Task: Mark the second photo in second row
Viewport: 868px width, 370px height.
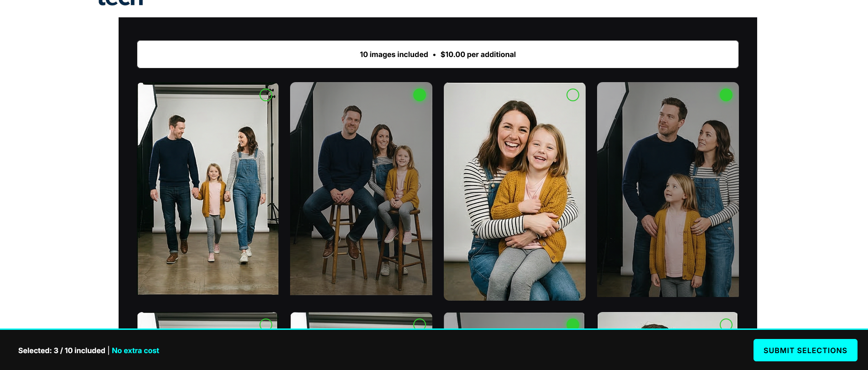Action: (x=419, y=323)
